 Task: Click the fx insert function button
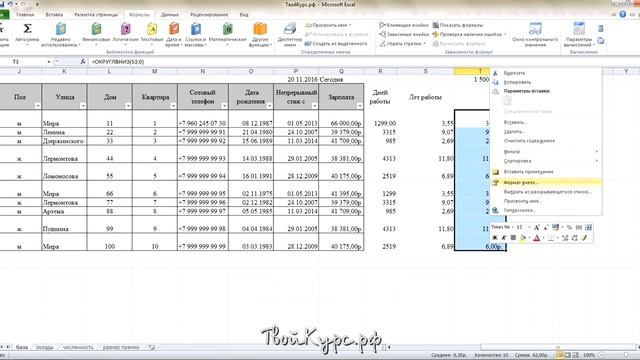pos(83,62)
